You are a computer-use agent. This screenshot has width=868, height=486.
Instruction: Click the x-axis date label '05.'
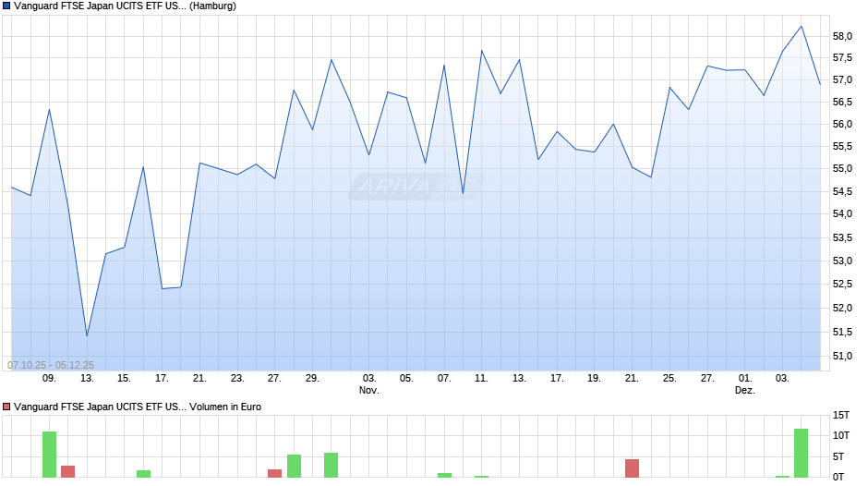click(406, 379)
